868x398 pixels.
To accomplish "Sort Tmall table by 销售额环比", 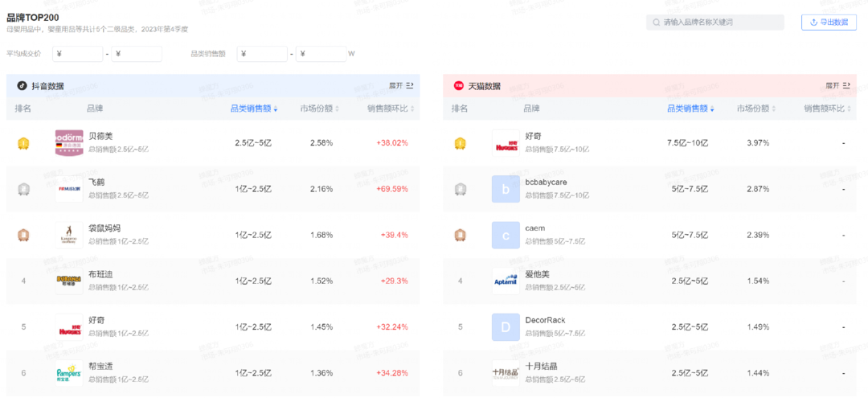I will point(827,109).
